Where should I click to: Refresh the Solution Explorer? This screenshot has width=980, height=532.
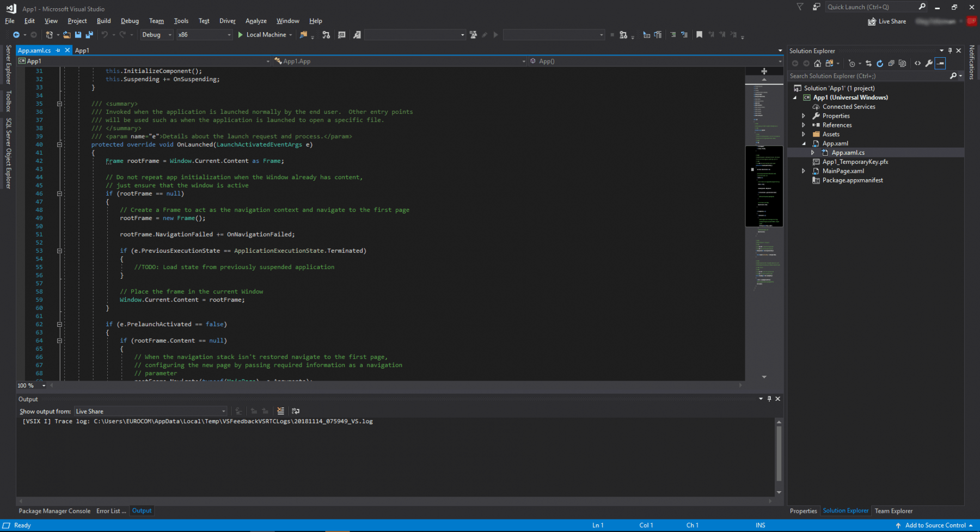(880, 63)
